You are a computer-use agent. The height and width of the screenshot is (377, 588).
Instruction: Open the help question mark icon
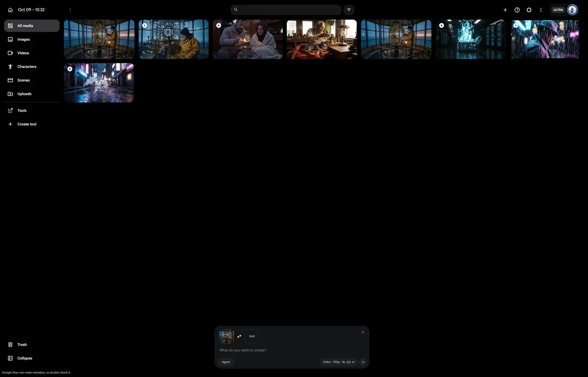[x=517, y=10]
